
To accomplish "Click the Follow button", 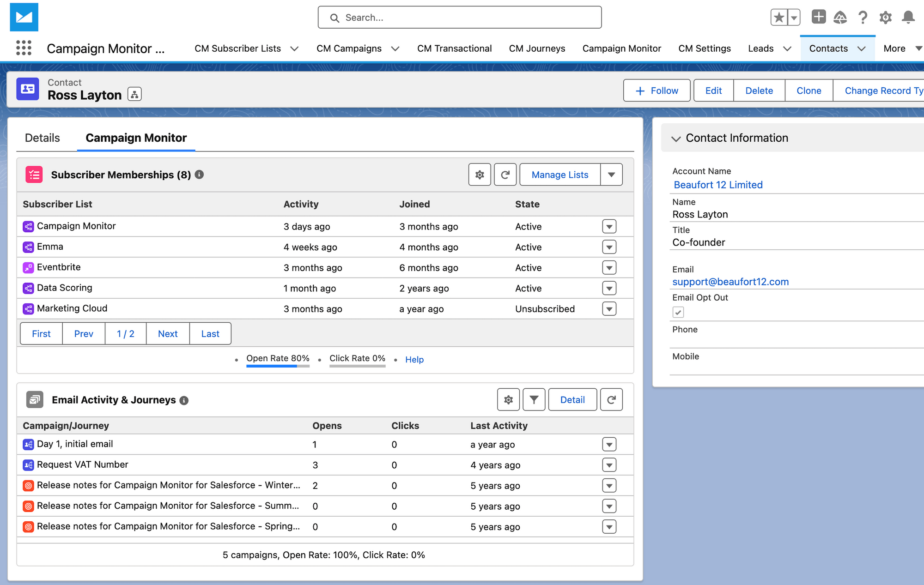I will (657, 90).
